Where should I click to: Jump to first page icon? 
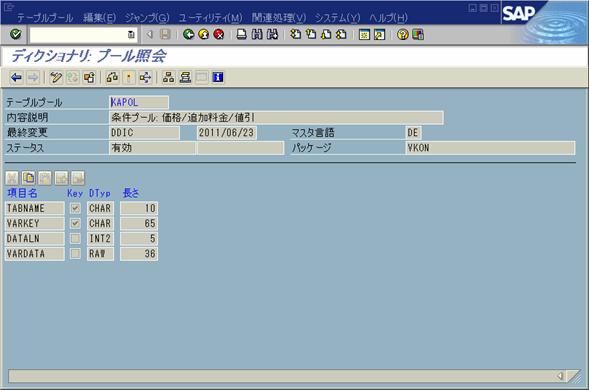pyautogui.click(x=296, y=35)
